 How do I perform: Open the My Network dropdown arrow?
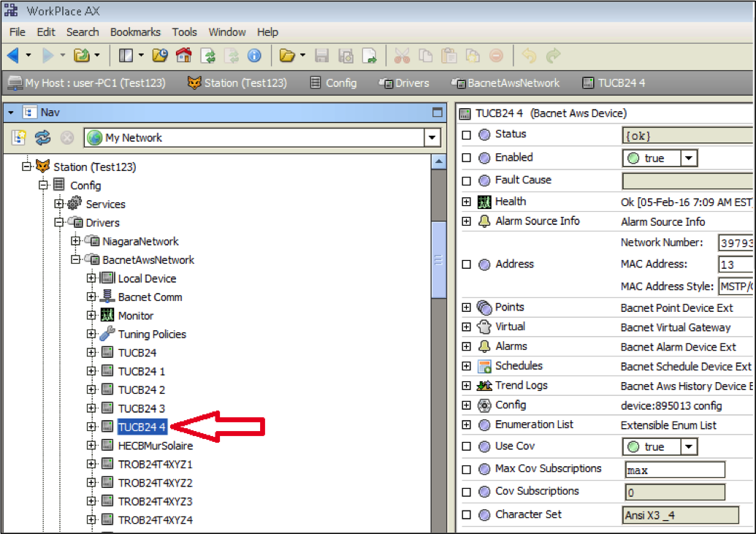(432, 137)
